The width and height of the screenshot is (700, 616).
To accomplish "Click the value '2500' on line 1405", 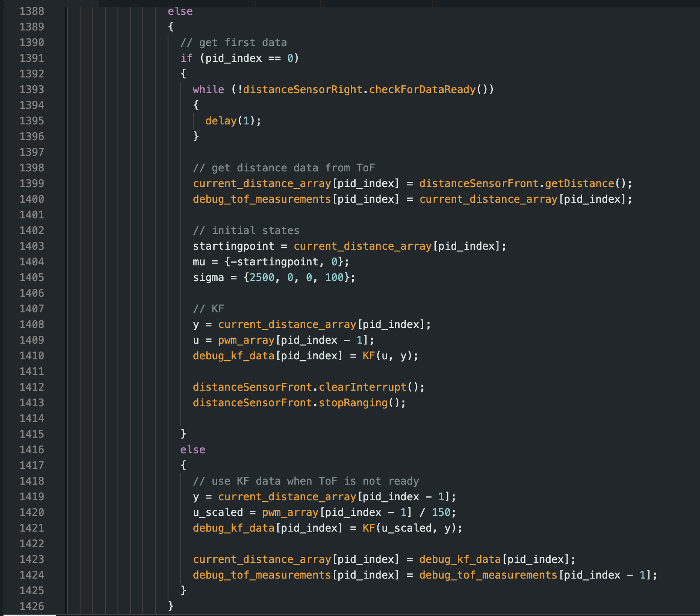I will click(262, 278).
